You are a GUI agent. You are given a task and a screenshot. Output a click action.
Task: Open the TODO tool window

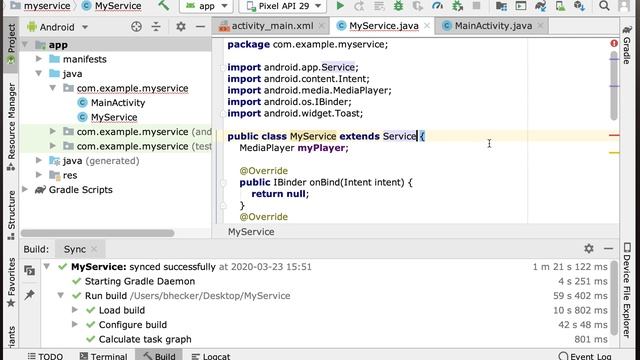tap(45, 356)
